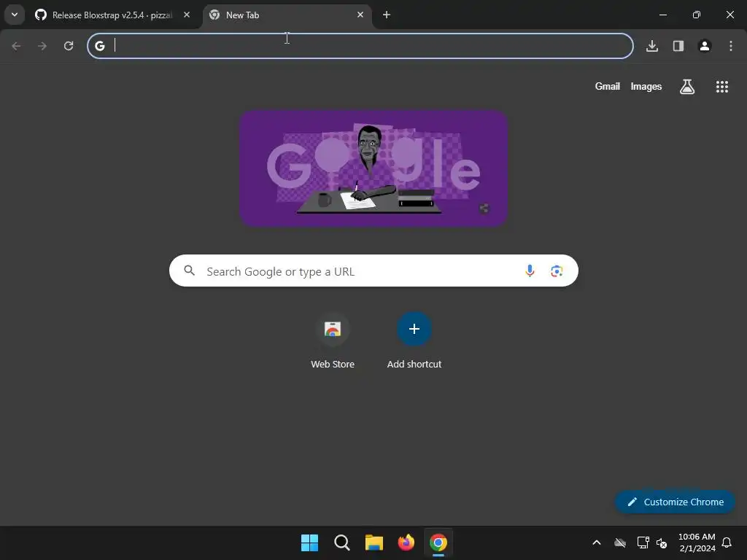Select the New Tab tab
This screenshot has height=560, width=747.
point(287,15)
